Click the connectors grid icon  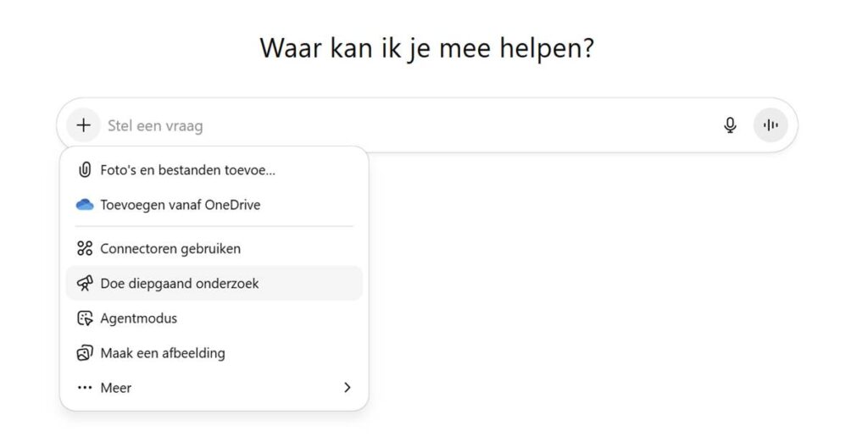pyautogui.click(x=84, y=248)
